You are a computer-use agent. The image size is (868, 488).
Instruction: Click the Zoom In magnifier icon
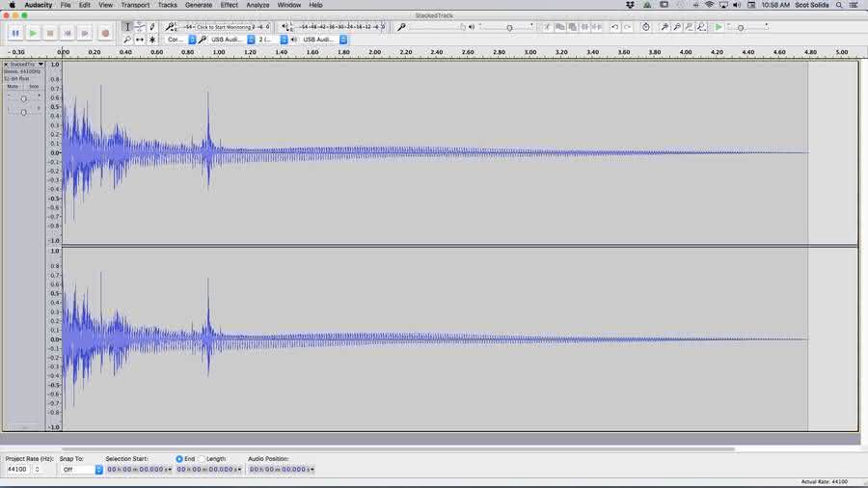point(665,27)
